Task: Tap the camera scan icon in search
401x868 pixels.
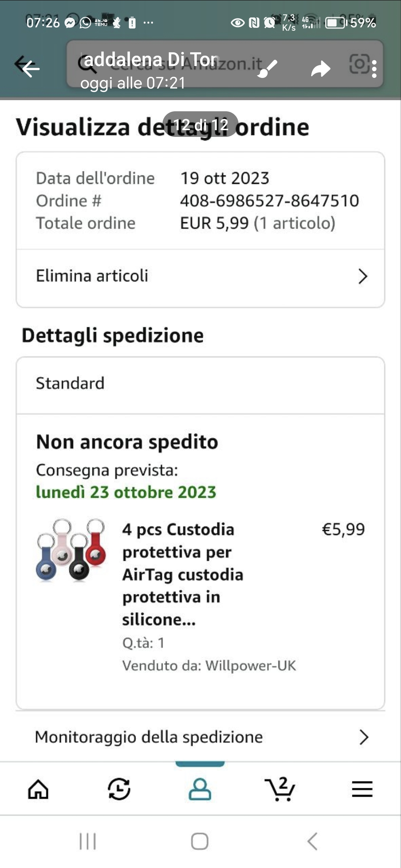Action: (x=359, y=64)
